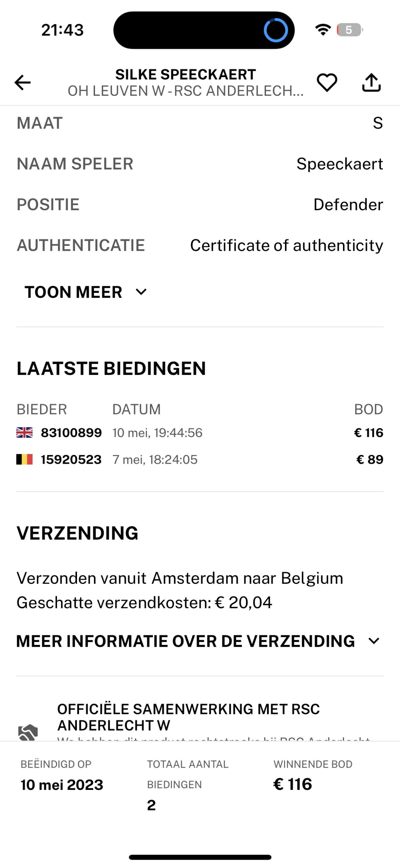The height and width of the screenshot is (868, 400).
Task: Favorite this item with the heart icon
Action: pyautogui.click(x=327, y=82)
